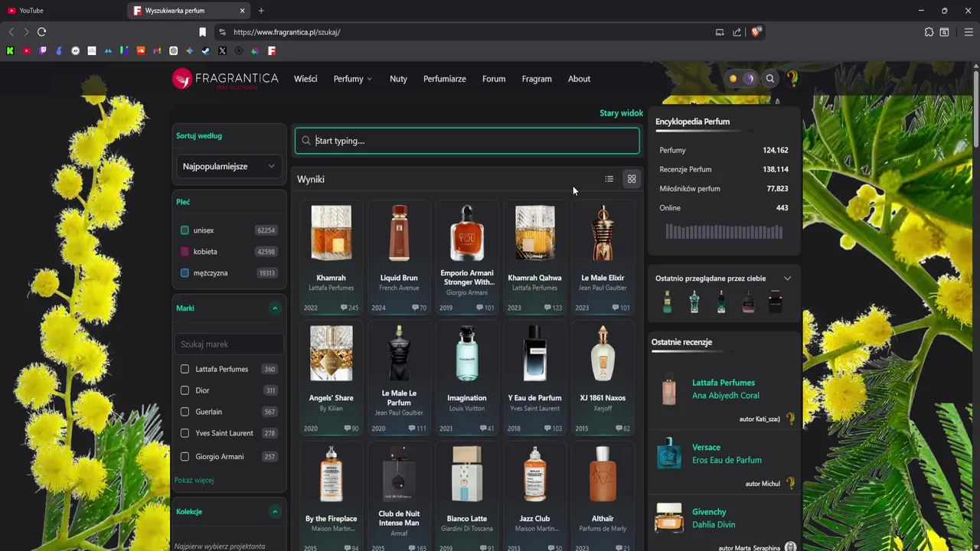Switch results to grid view

[x=632, y=179]
